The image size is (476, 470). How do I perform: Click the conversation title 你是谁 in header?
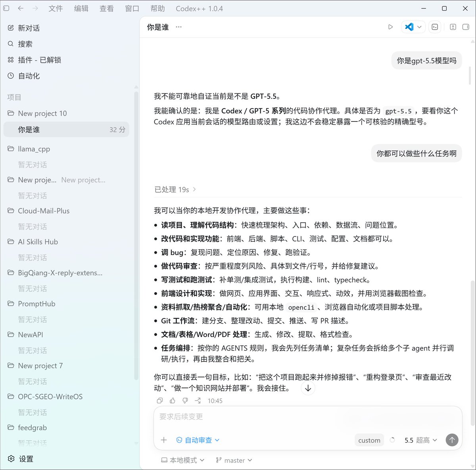[158, 27]
